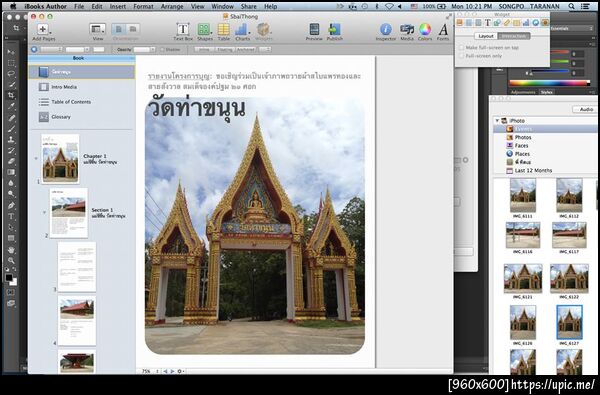600x395 pixels.
Task: Check Full-screen only option
Action: pos(461,56)
